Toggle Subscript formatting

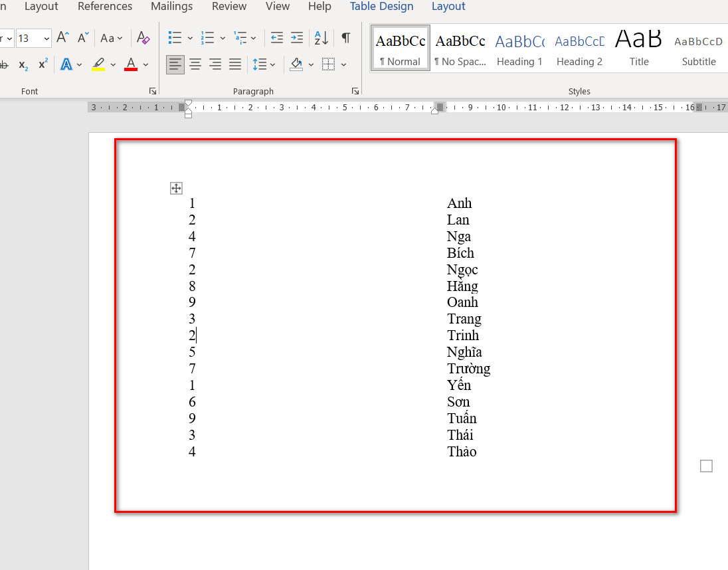point(23,64)
